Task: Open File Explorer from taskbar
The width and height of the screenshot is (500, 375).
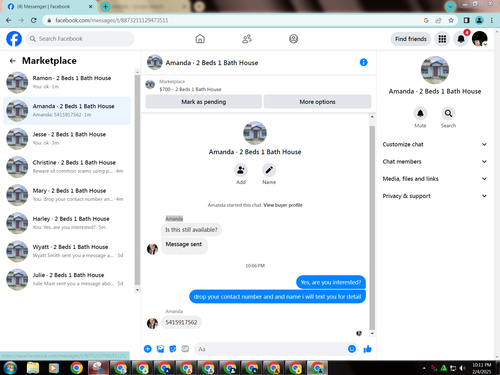Action: (x=33, y=368)
